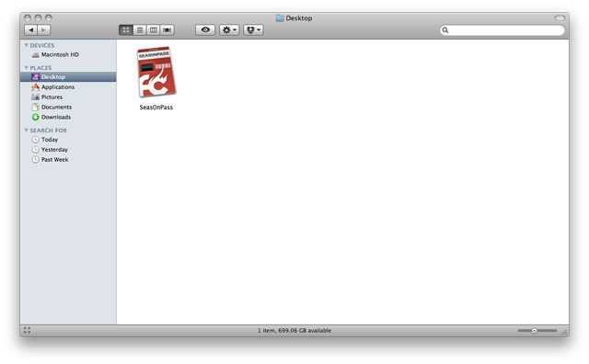Collapse the PLACES section triangle
This screenshot has height=364, width=589.
(x=27, y=67)
